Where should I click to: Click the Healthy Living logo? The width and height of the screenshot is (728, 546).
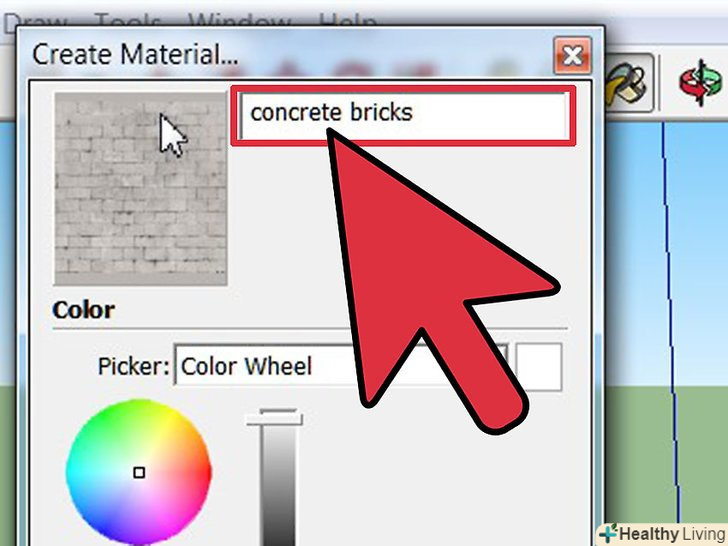point(662,534)
